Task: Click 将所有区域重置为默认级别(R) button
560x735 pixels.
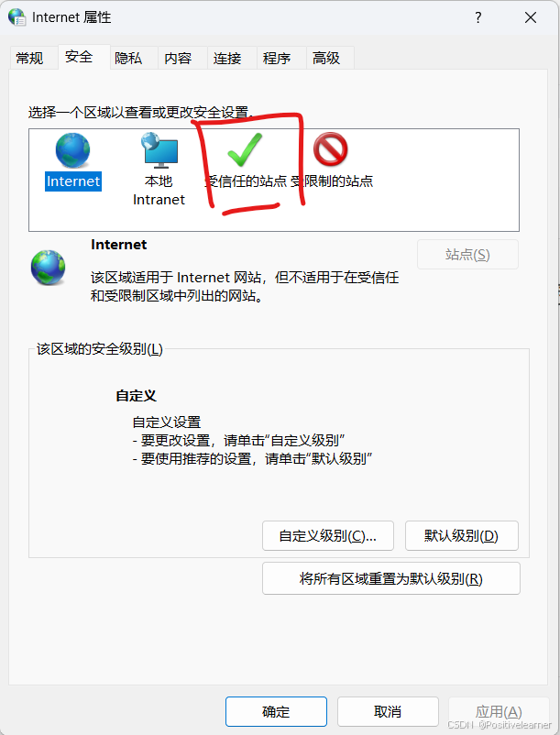Action: pyautogui.click(x=391, y=578)
